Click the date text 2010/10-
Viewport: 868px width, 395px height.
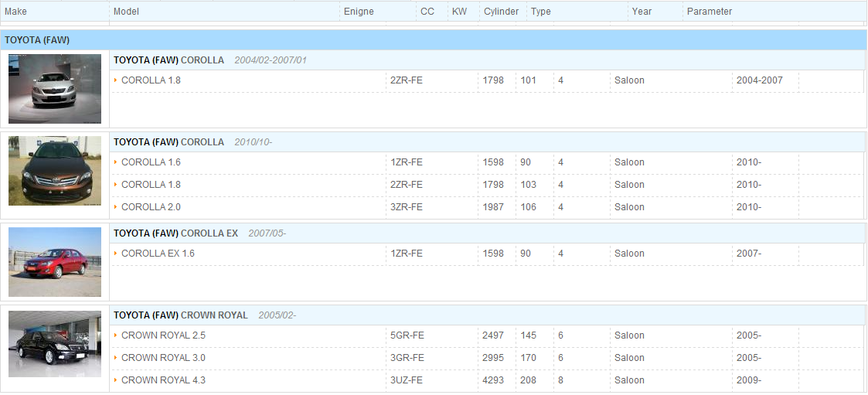253,142
